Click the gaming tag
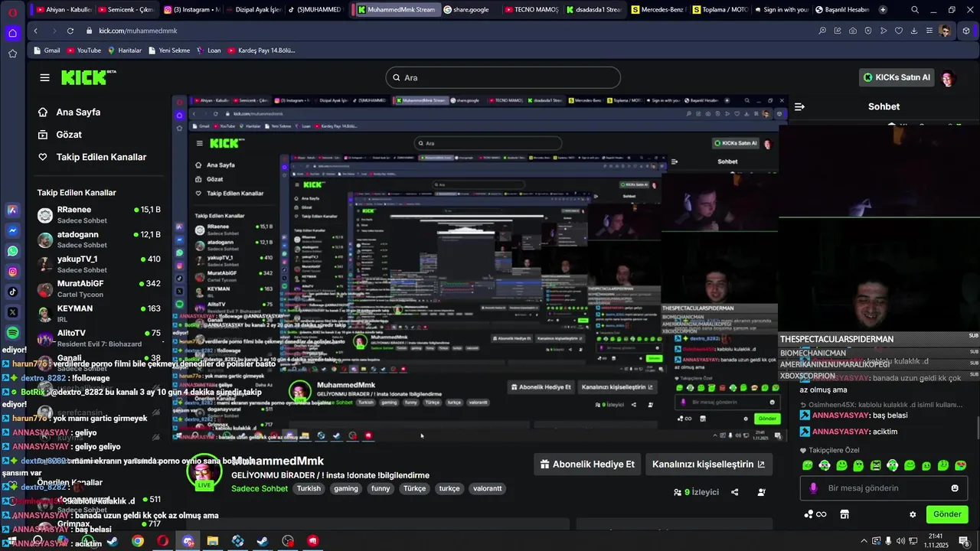 coord(346,488)
